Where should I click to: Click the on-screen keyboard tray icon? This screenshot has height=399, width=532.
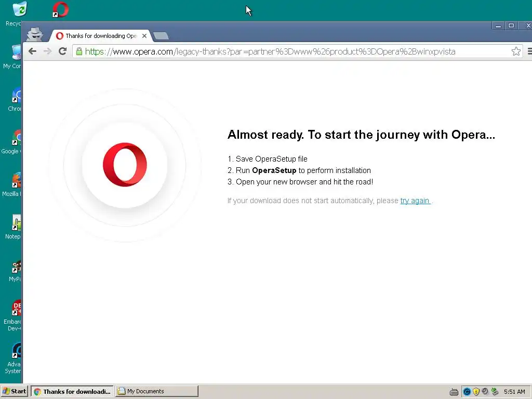coord(454,392)
